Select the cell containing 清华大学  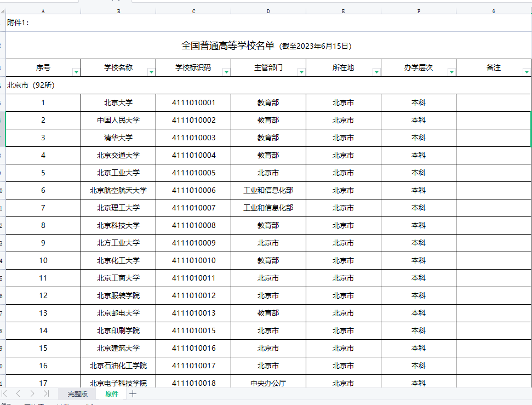pos(118,138)
